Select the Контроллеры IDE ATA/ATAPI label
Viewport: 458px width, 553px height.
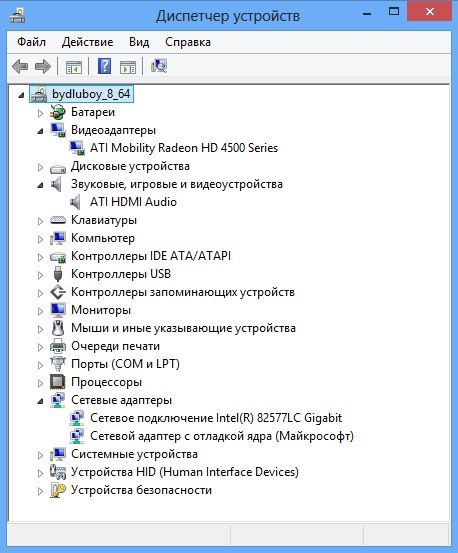(x=151, y=256)
